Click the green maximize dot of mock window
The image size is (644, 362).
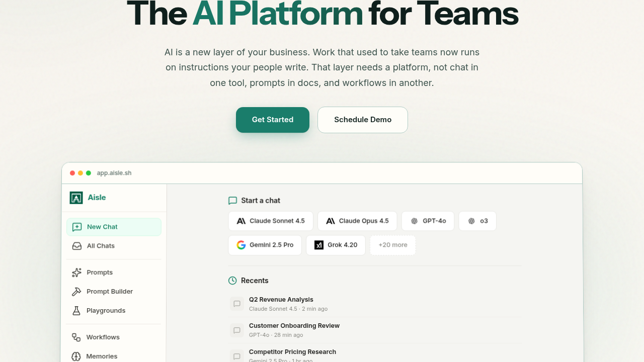coord(89,173)
